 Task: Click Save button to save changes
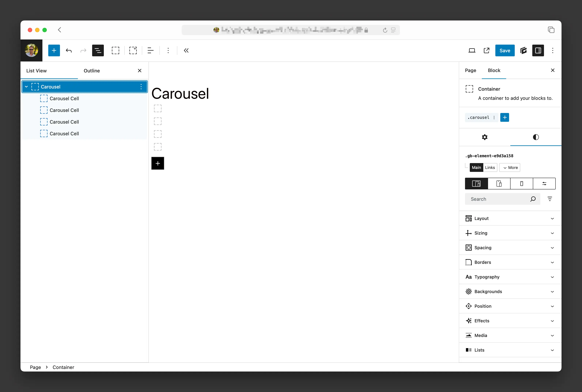[x=505, y=50]
